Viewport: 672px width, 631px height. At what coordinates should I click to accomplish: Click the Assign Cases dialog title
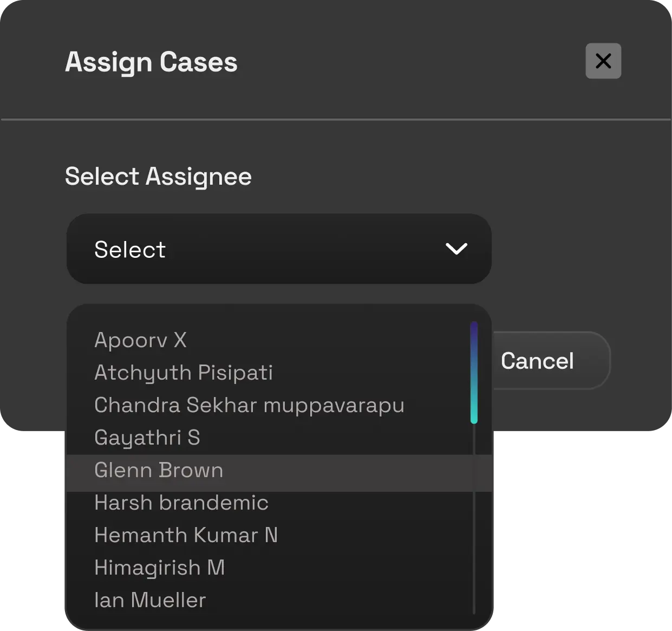151,61
